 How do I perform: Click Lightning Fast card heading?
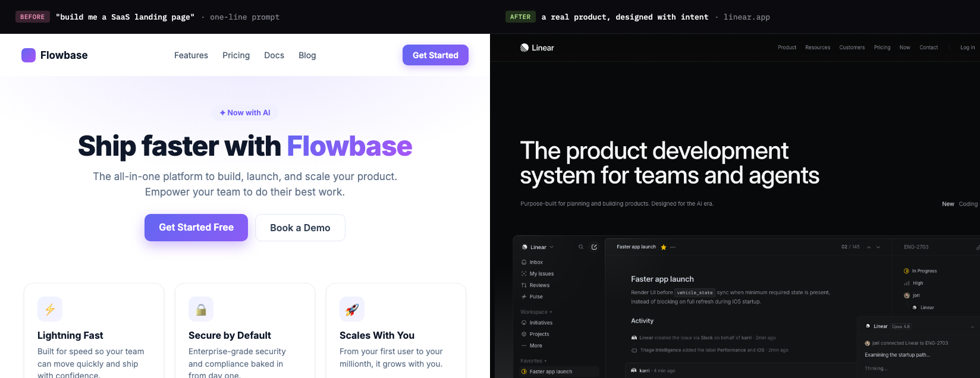[x=70, y=336]
